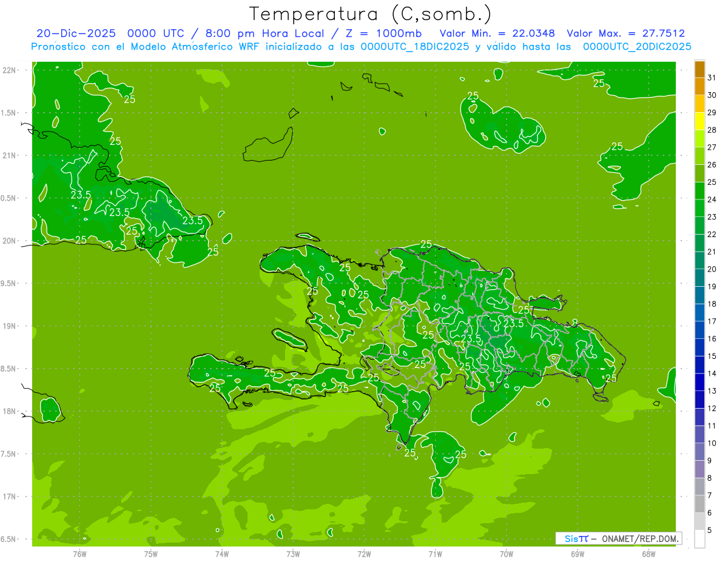Click the '74W' longitude axis label
The width and height of the screenshot is (728, 562).
click(222, 554)
